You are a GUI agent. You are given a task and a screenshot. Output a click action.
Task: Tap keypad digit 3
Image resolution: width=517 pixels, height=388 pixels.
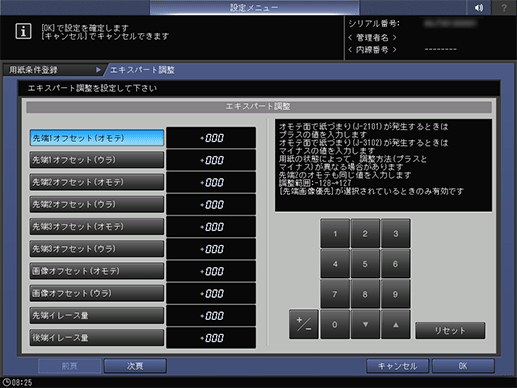click(x=396, y=233)
